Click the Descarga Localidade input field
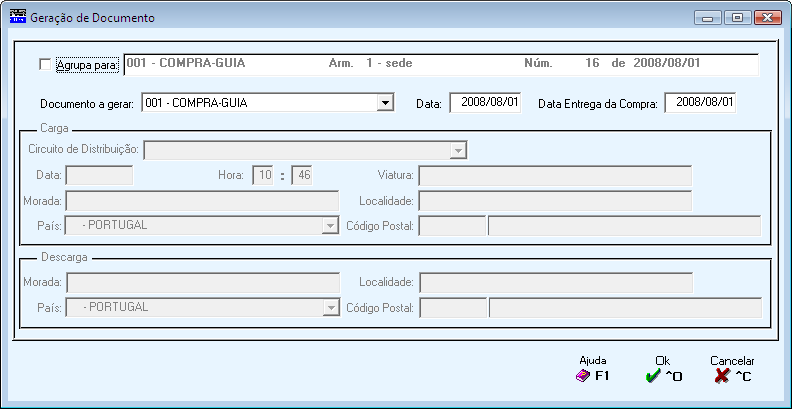This screenshot has height=409, width=792. [x=556, y=282]
